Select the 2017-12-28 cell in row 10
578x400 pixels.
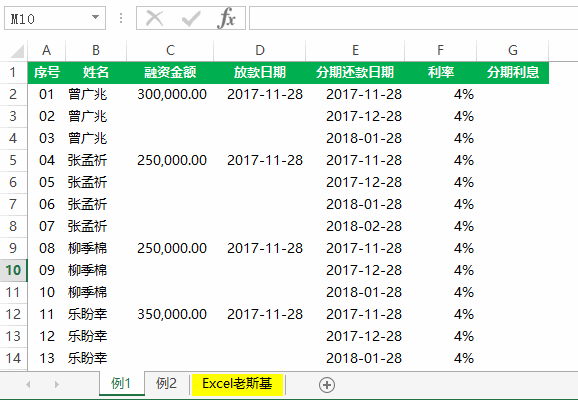(x=355, y=270)
